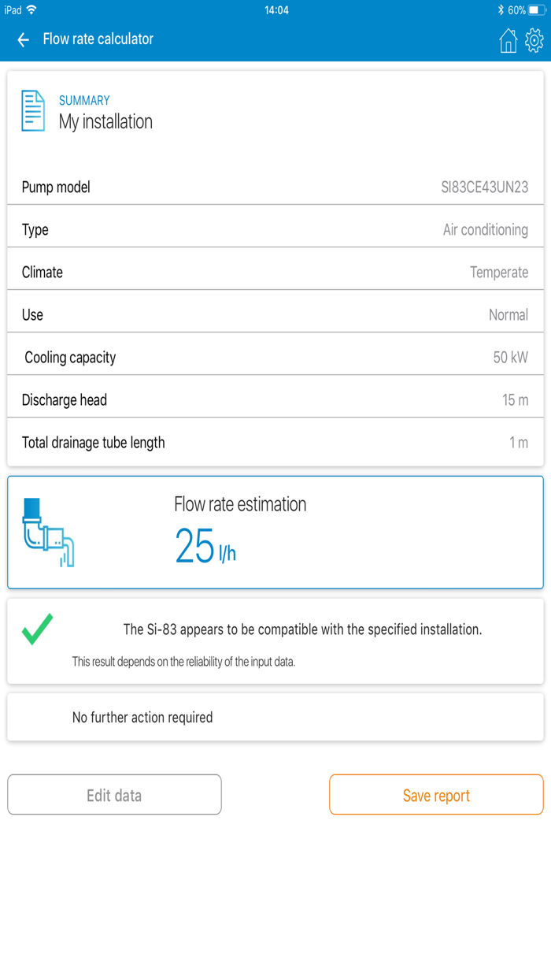Open the Cooling capacity 50 kW row

pyautogui.click(x=275, y=357)
